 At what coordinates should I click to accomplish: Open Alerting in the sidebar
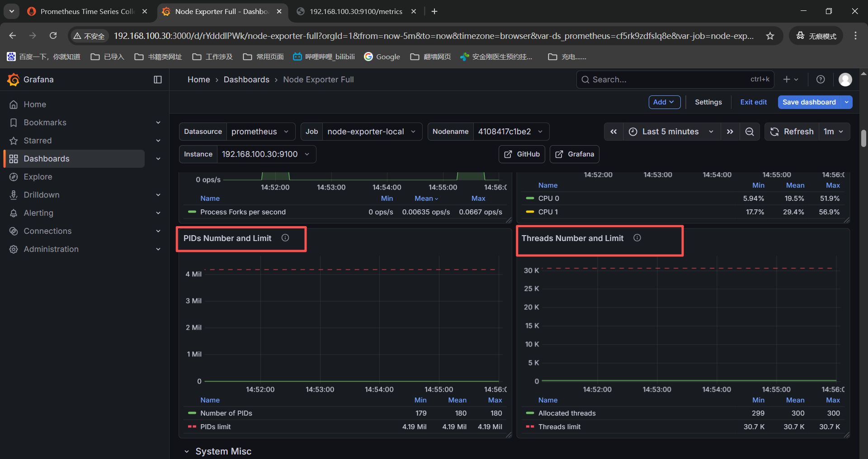pyautogui.click(x=38, y=213)
